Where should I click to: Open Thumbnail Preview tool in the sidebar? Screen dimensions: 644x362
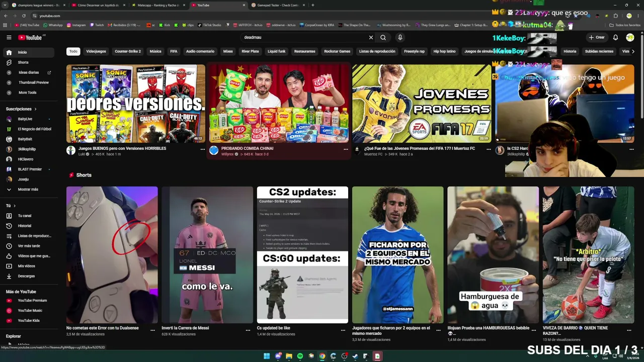point(29,82)
